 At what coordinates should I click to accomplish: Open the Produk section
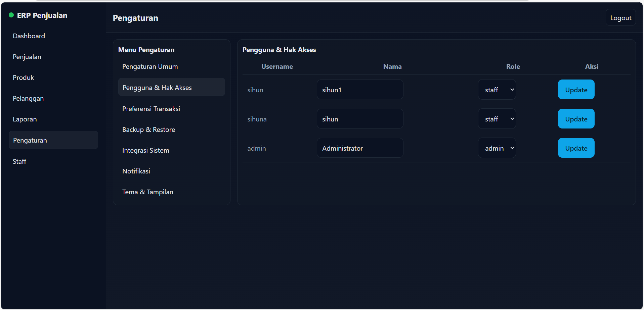coord(23,77)
